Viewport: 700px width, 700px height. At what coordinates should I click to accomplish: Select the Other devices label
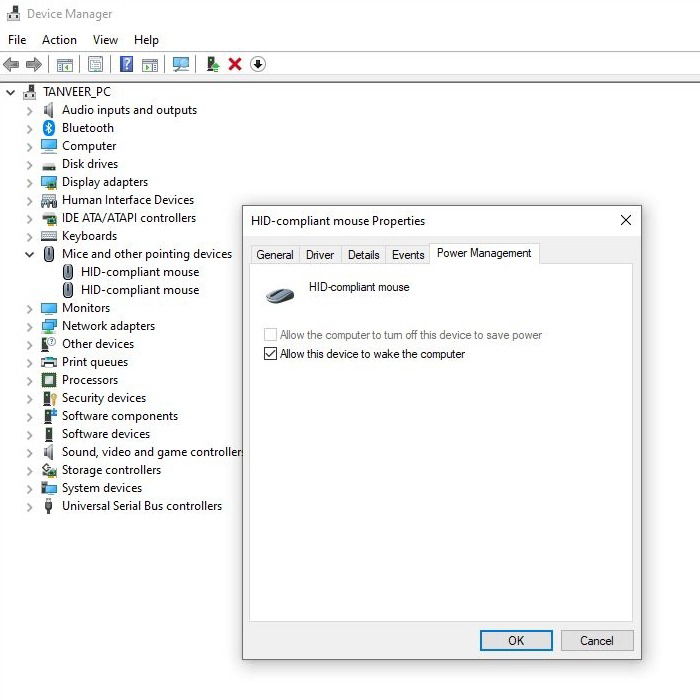point(98,344)
